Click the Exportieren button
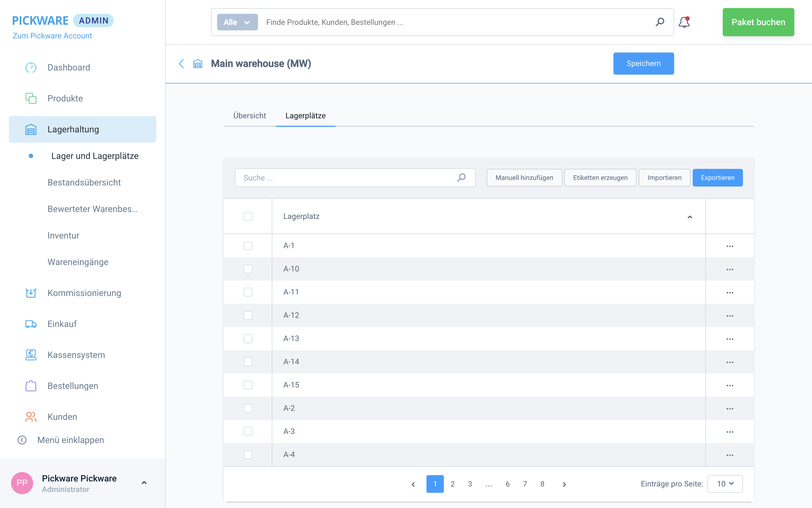Screen dimensions: 812x508 click(x=717, y=178)
